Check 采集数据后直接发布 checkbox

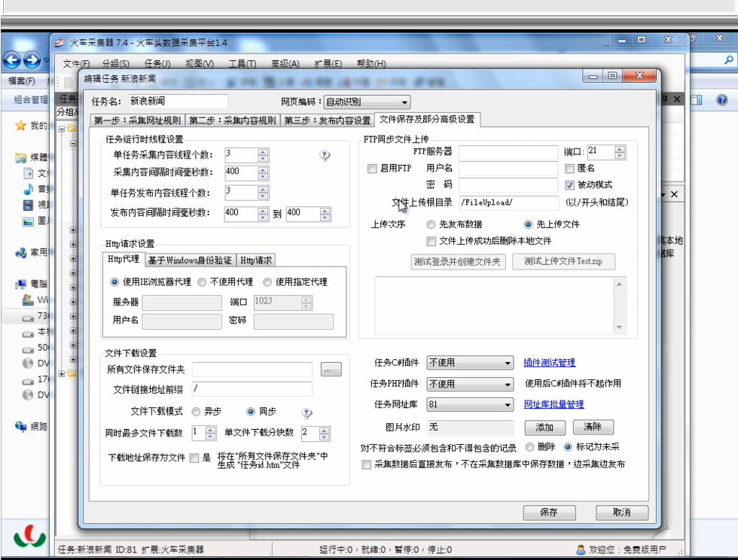click(x=366, y=465)
